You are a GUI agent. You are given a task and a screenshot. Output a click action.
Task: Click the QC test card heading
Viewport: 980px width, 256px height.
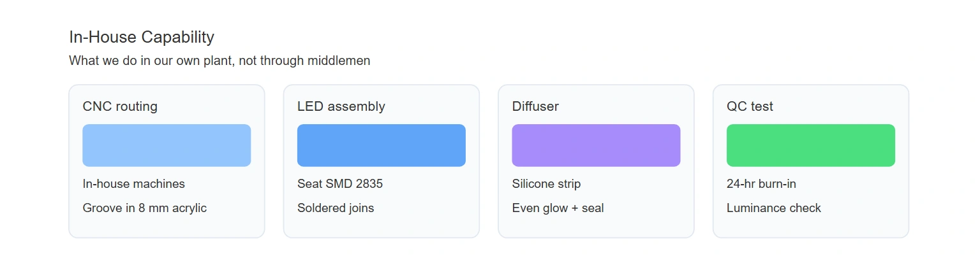750,106
